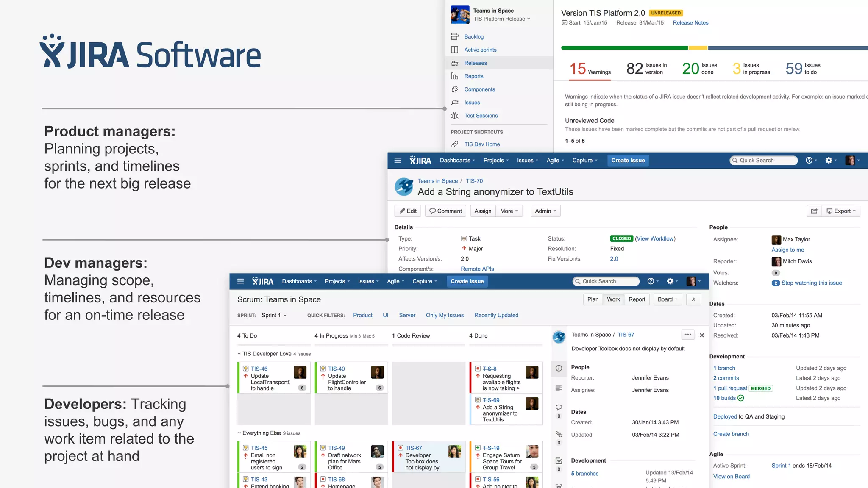Screen dimensions: 868x488
Task: Click the Components puzzle icon
Action: tap(455, 89)
